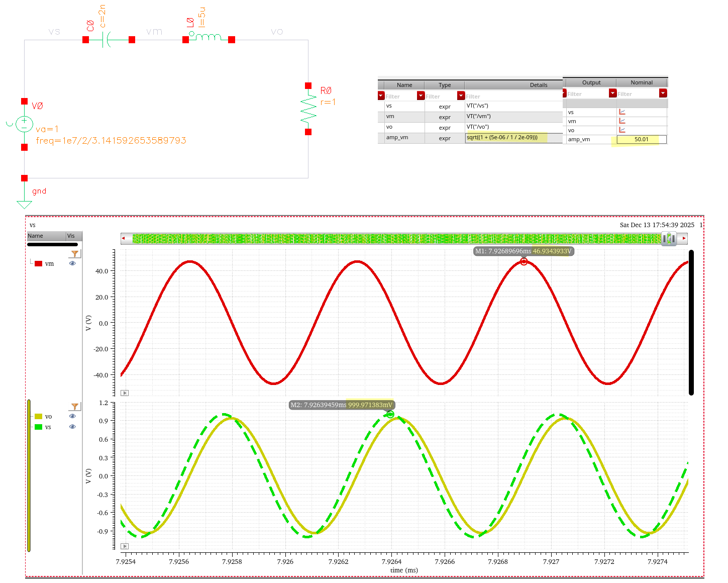Click the Details column header
This screenshot has width=728, height=583.
tap(538, 85)
